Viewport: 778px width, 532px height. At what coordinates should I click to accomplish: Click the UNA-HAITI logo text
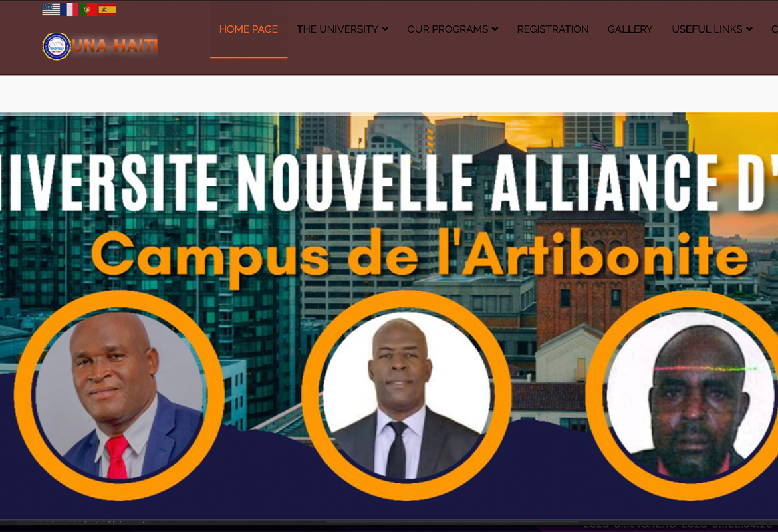[x=115, y=46]
